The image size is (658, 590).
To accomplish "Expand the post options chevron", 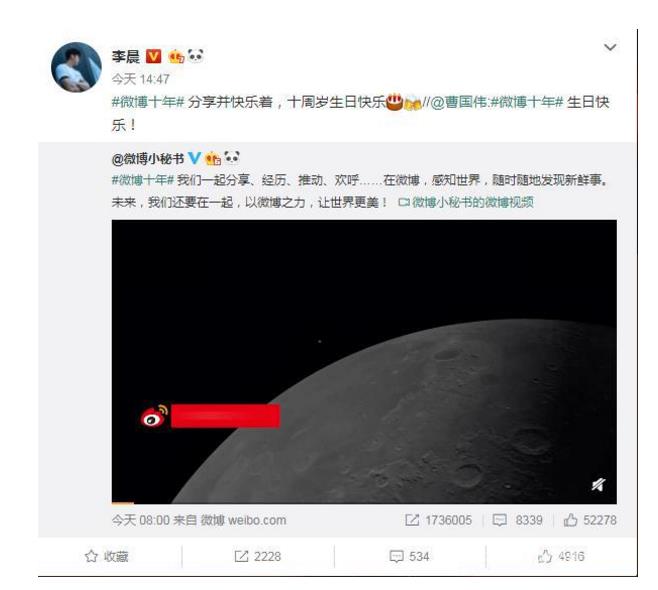I will [610, 47].
